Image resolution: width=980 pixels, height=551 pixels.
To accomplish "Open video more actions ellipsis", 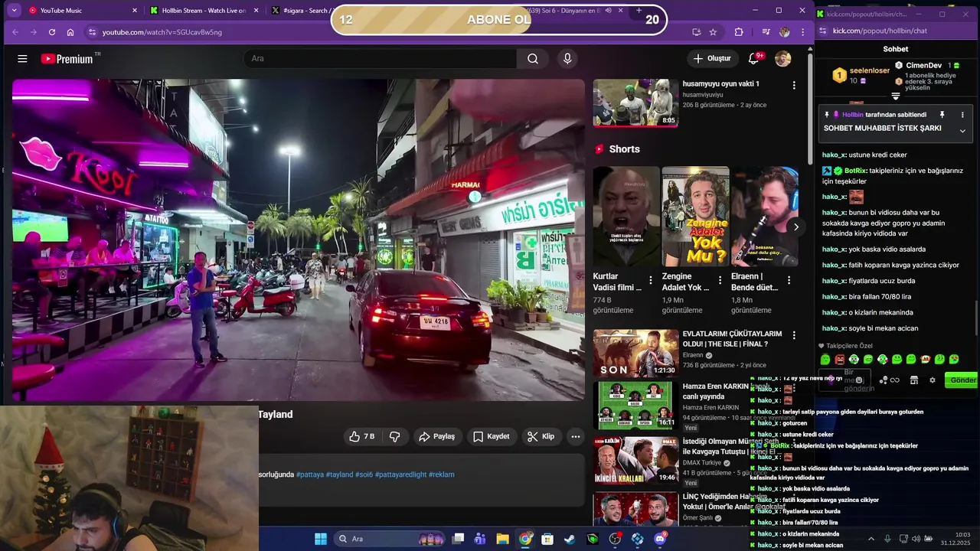I will (x=576, y=436).
